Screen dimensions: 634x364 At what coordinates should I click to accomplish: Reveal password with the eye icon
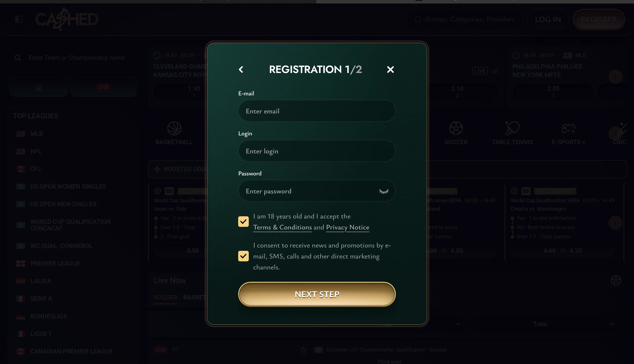[x=384, y=191]
